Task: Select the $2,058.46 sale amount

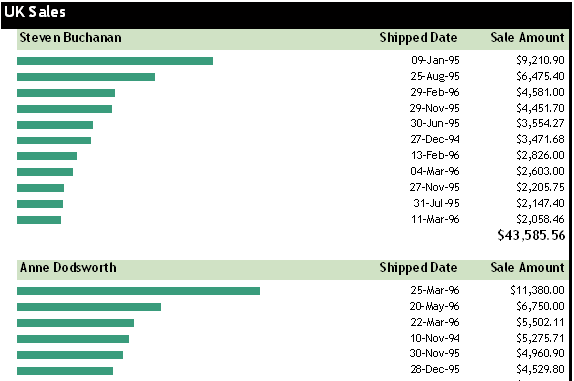Action: 540,219
